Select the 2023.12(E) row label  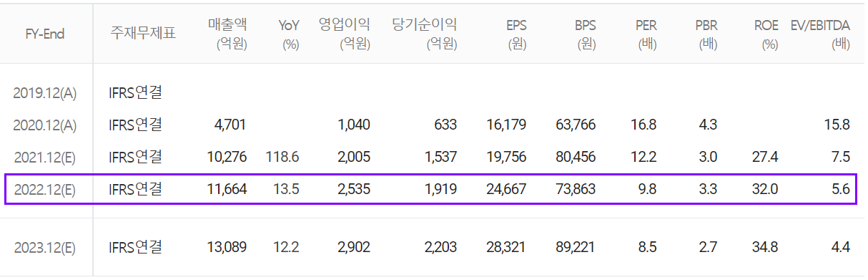(x=44, y=248)
